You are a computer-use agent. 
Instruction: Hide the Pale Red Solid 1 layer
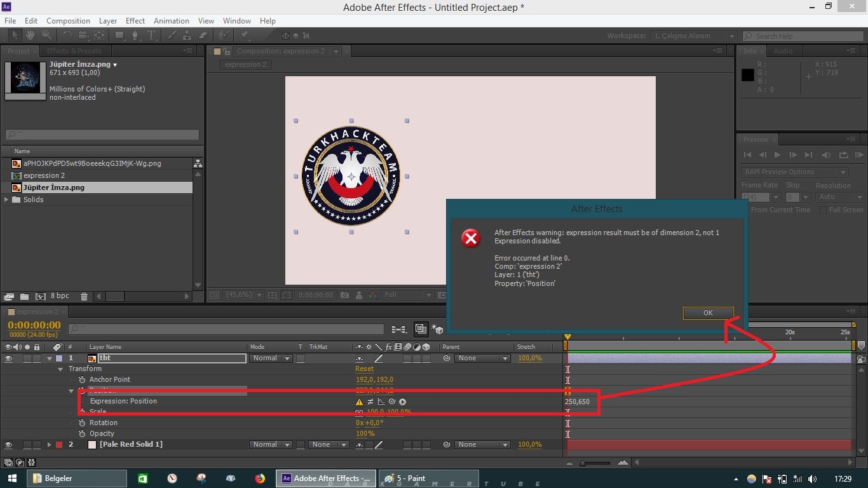[8, 445]
